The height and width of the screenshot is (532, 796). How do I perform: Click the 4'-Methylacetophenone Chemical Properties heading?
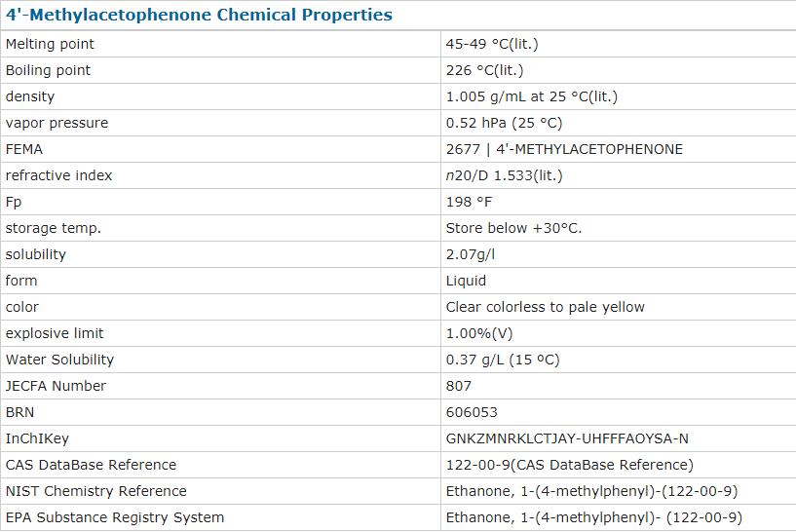[199, 15]
